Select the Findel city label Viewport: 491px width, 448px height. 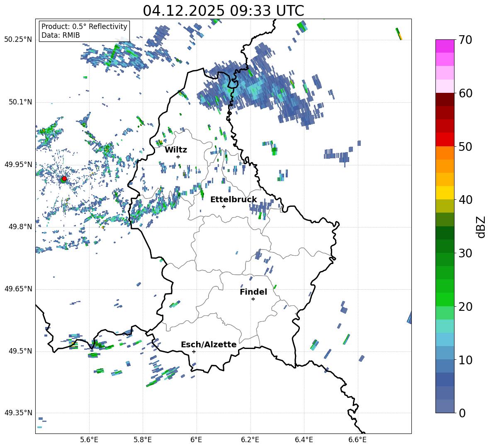[x=253, y=292]
